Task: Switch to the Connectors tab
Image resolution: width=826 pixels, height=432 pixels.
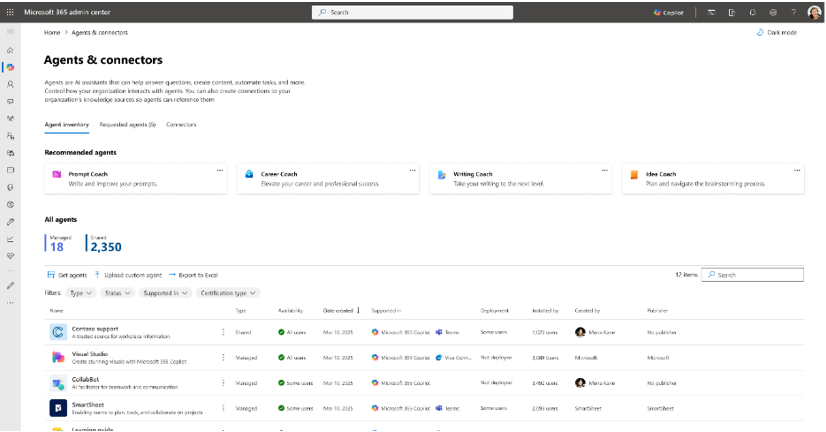Action: [181, 125]
